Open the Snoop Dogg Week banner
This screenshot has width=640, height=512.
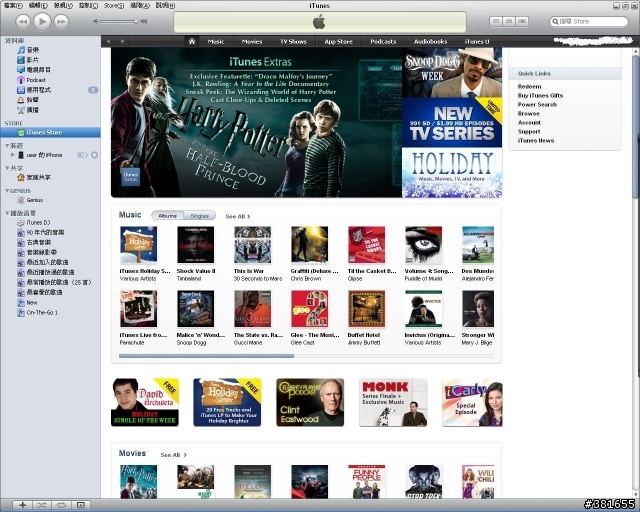(x=452, y=72)
